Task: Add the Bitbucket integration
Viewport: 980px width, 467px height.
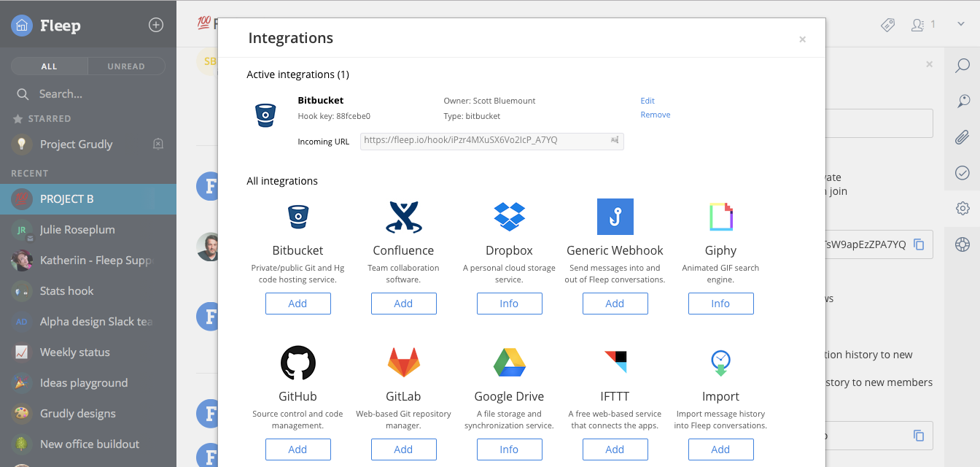Action: click(297, 304)
